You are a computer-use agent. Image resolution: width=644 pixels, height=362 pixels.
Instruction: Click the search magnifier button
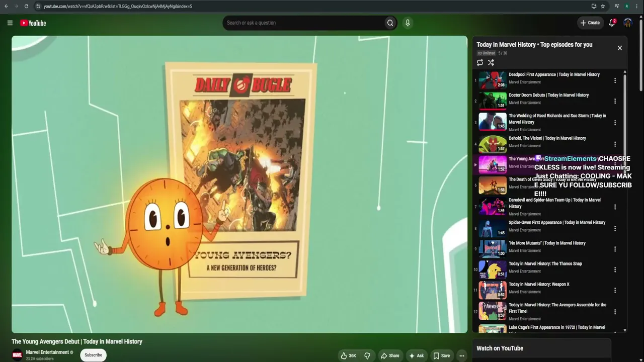390,23
